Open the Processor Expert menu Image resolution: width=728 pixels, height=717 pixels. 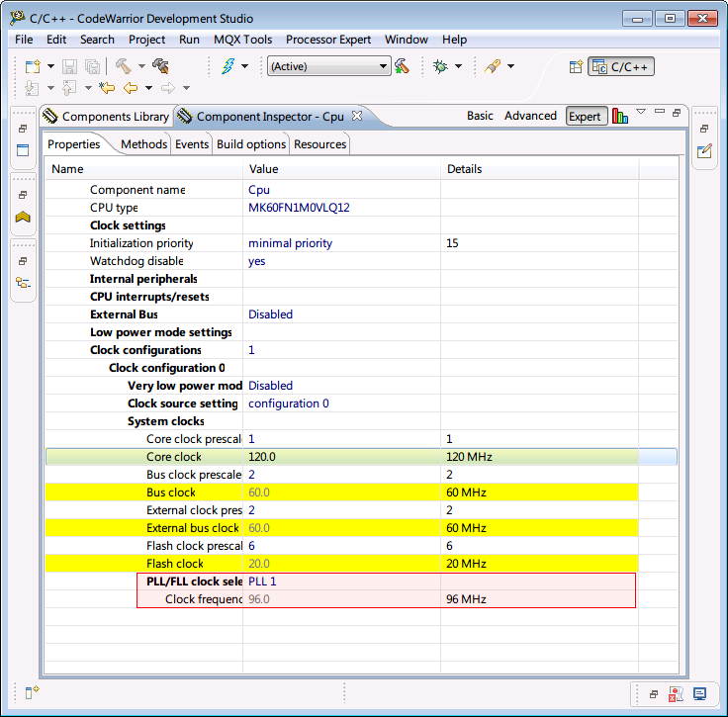(x=328, y=40)
